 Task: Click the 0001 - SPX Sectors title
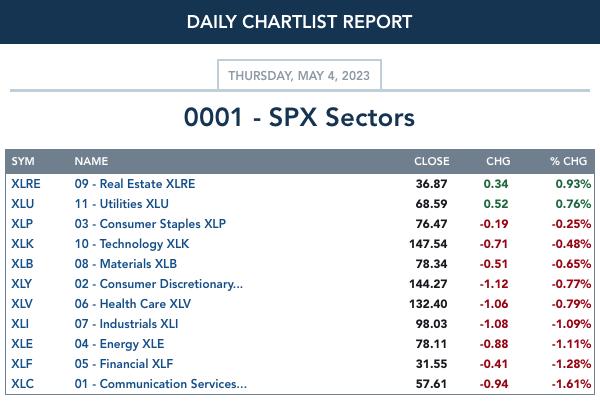[299, 117]
